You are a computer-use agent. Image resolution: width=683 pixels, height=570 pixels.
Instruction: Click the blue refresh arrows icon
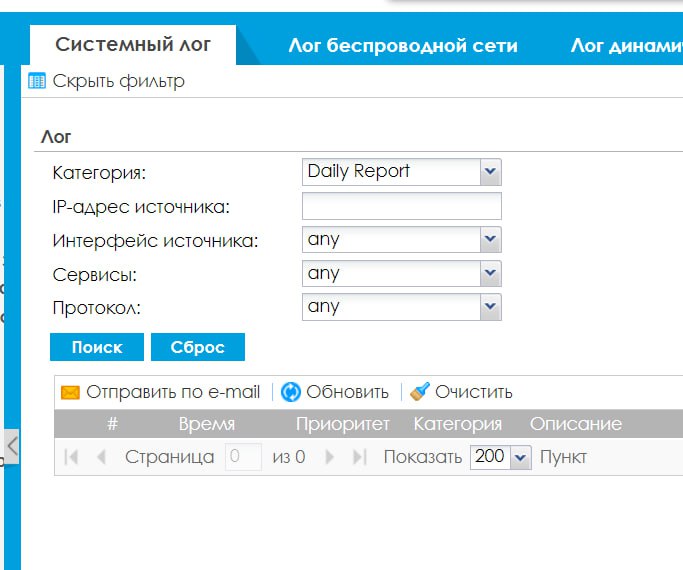click(x=291, y=392)
